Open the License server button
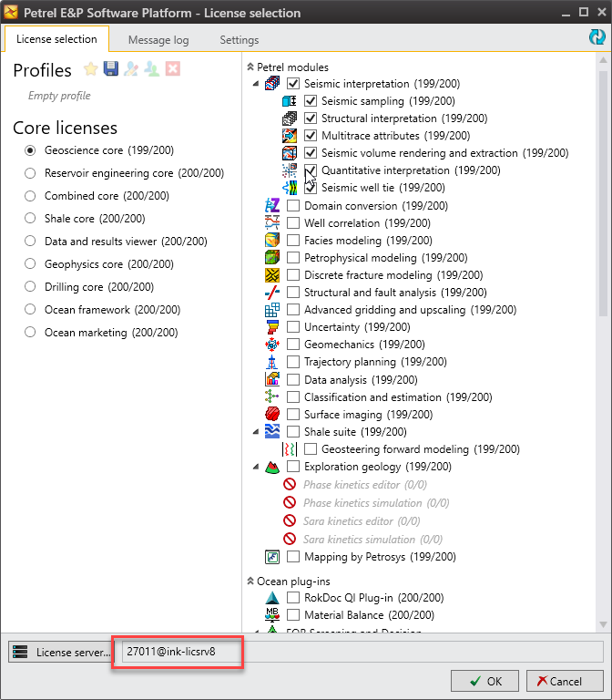The height and width of the screenshot is (700, 612). (x=60, y=653)
